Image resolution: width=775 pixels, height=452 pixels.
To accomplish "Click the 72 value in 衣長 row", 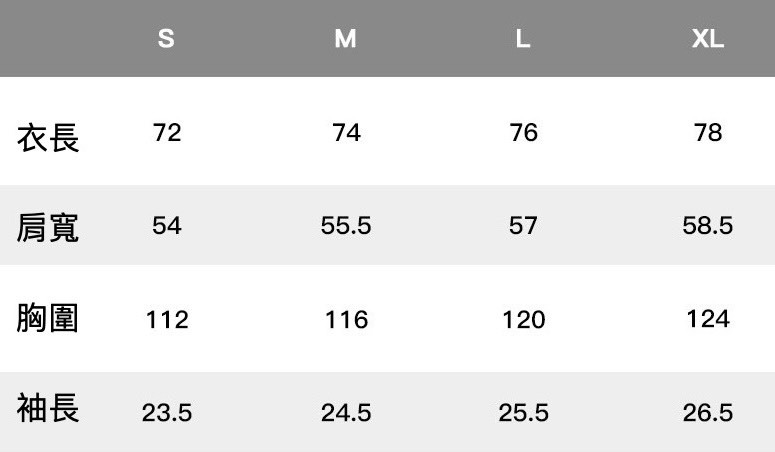I will tap(167, 132).
